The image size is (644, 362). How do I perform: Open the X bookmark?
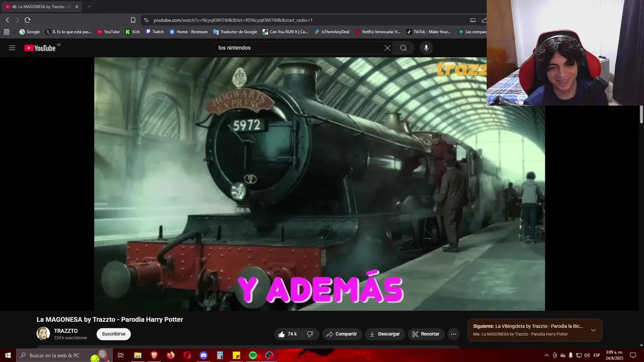coord(68,32)
